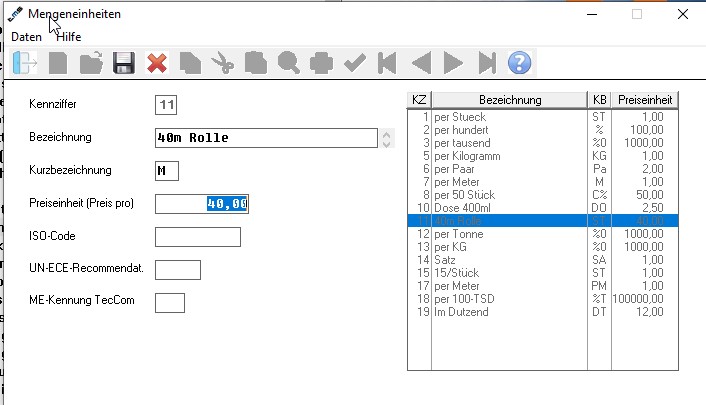Go to previous record arrow icon
This screenshot has height=405, width=706.
click(421, 63)
